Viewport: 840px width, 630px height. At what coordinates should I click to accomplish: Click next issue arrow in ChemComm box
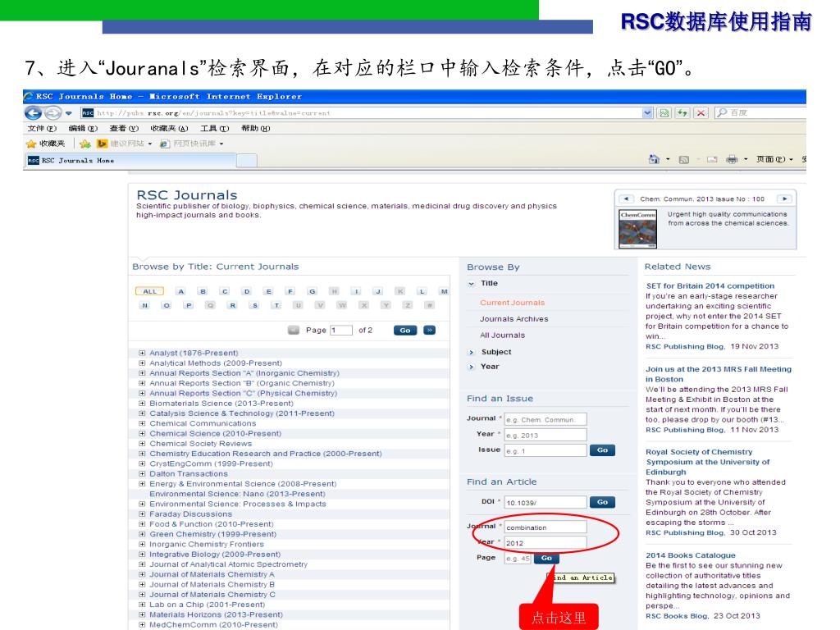(784, 199)
